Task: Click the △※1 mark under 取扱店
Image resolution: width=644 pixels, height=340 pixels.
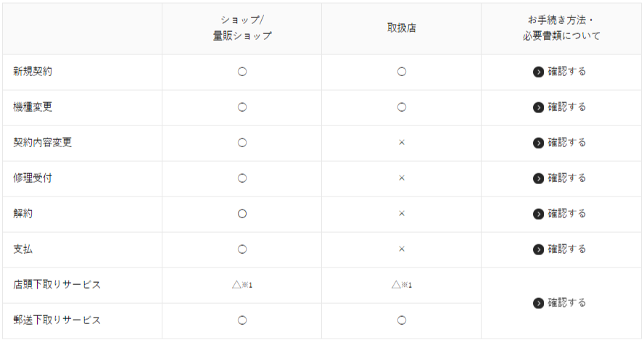Action: [x=401, y=285]
